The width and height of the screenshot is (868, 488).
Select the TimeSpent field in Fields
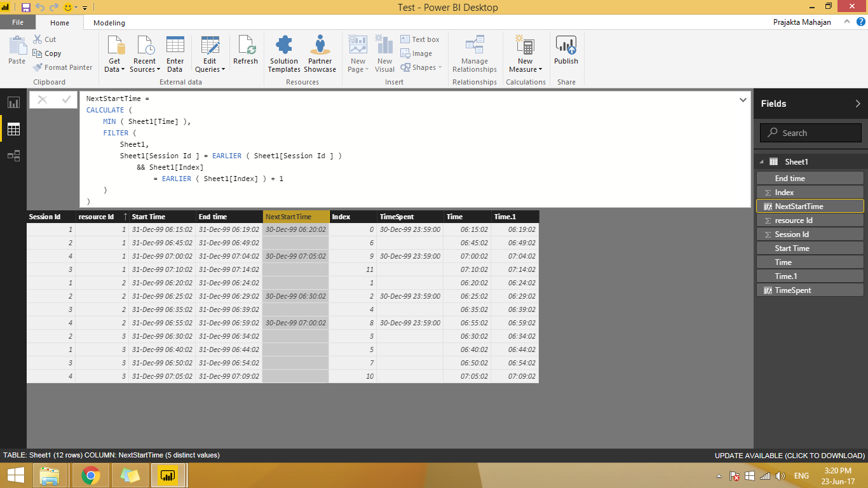pos(810,290)
